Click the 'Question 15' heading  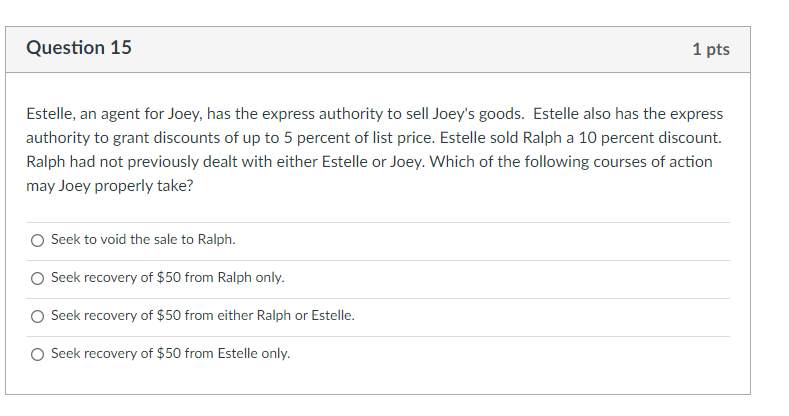tap(79, 48)
